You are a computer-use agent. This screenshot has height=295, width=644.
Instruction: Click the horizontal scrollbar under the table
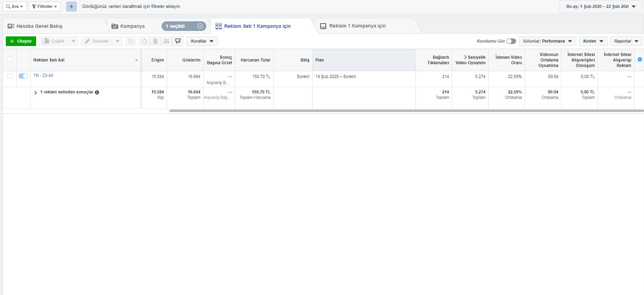tap(406, 111)
